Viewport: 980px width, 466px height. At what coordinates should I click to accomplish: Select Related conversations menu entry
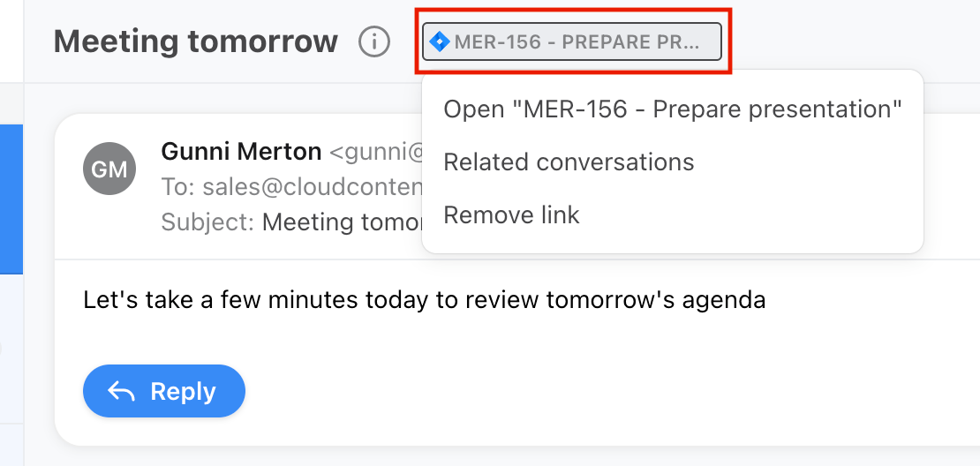(569, 162)
